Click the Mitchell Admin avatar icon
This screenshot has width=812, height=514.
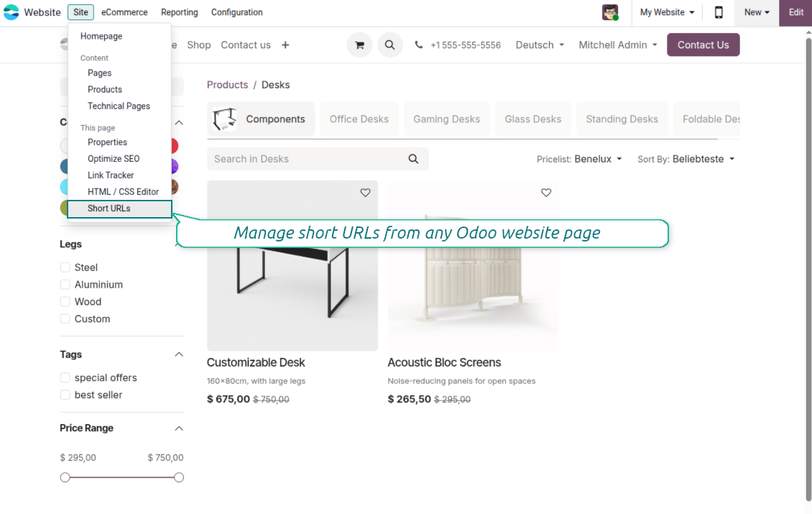point(610,12)
